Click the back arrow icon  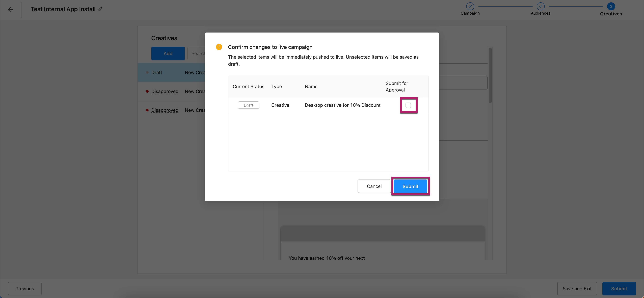coord(11,10)
